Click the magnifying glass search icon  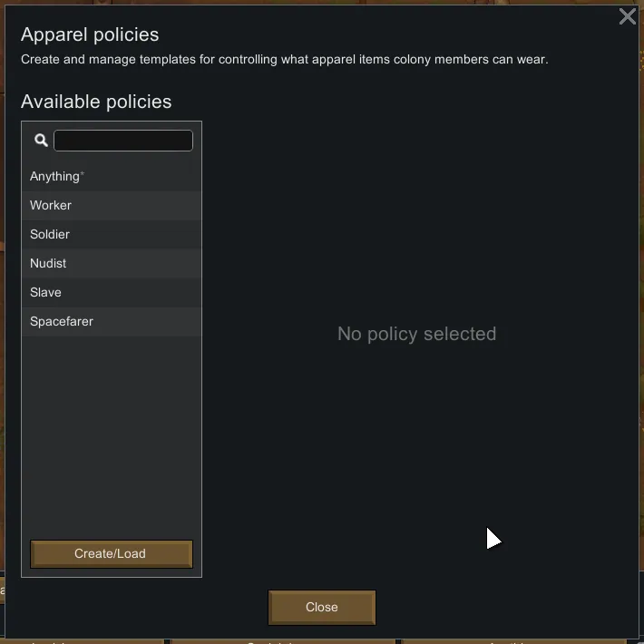tap(41, 141)
